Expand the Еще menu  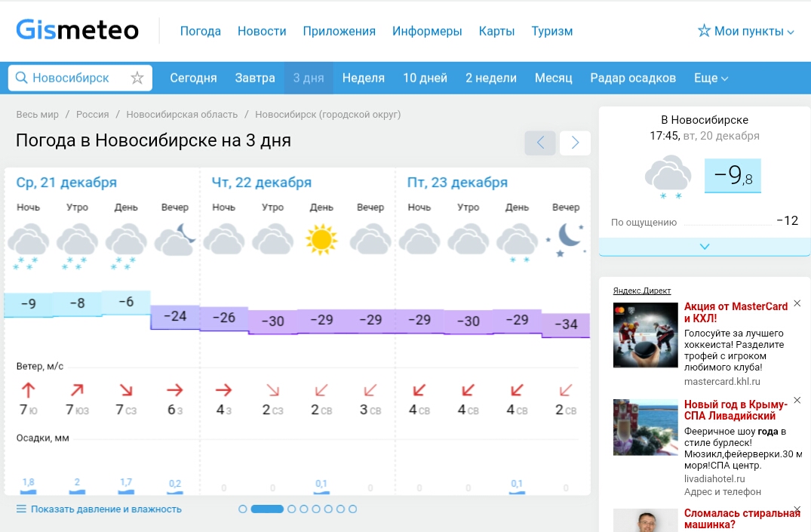711,78
